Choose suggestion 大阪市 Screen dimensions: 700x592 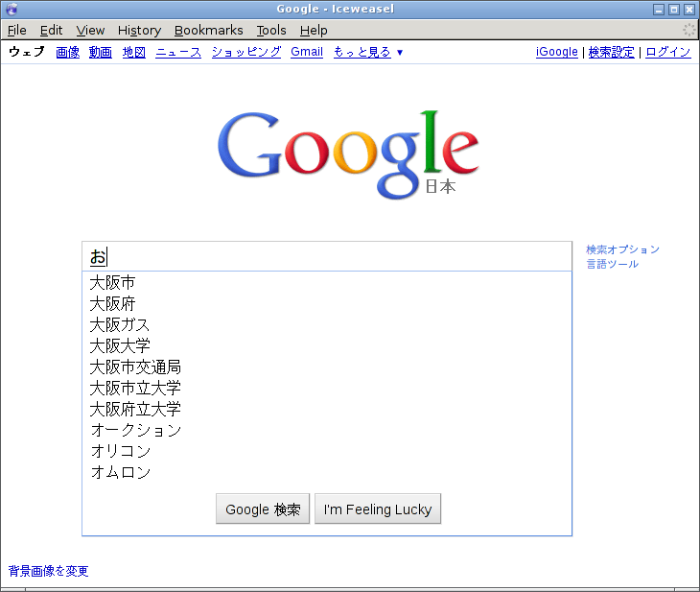(327, 282)
